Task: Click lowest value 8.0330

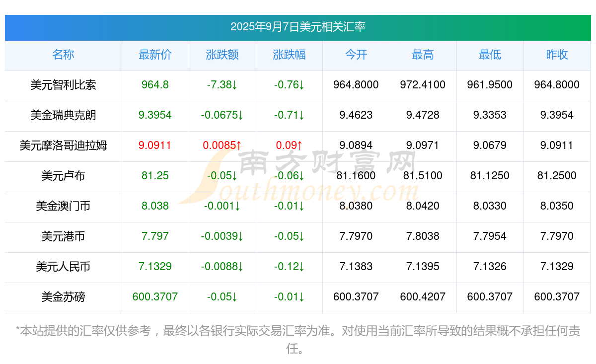Action: [490, 206]
